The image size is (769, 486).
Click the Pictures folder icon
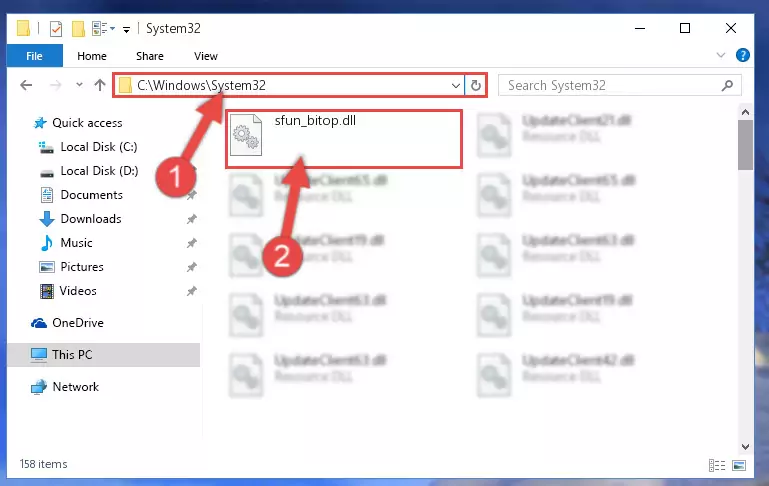point(47,267)
